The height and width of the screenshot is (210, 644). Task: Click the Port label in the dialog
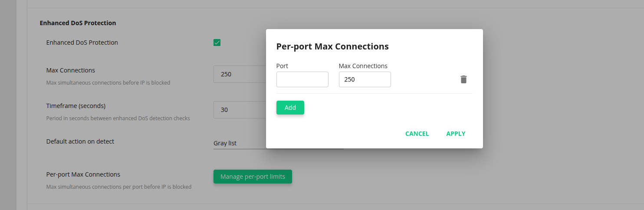(x=282, y=66)
